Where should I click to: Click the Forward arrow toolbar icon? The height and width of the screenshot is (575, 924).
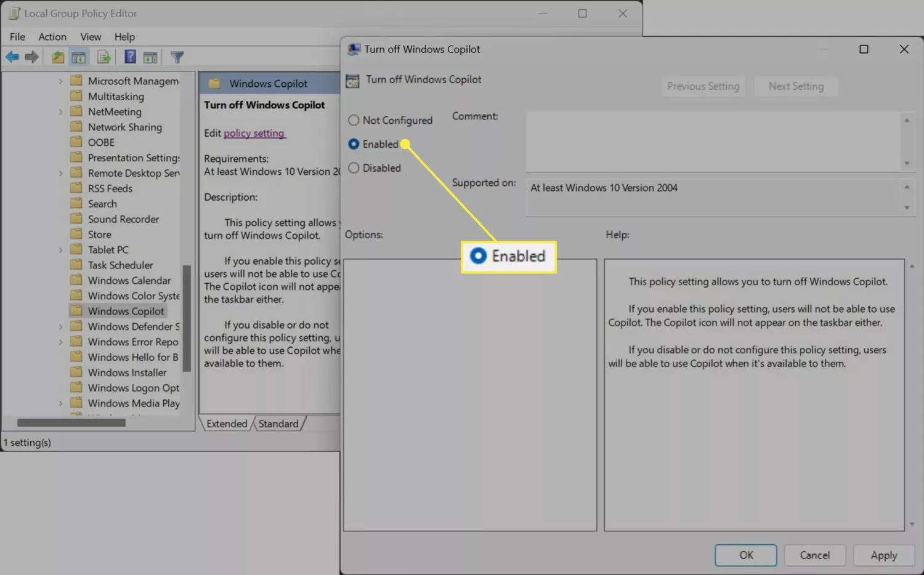pos(31,57)
